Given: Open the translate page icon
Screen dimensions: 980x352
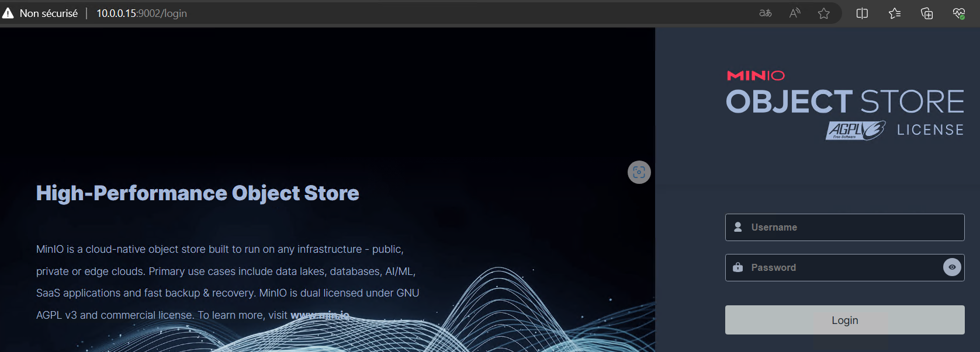Looking at the screenshot, I should click(765, 13).
